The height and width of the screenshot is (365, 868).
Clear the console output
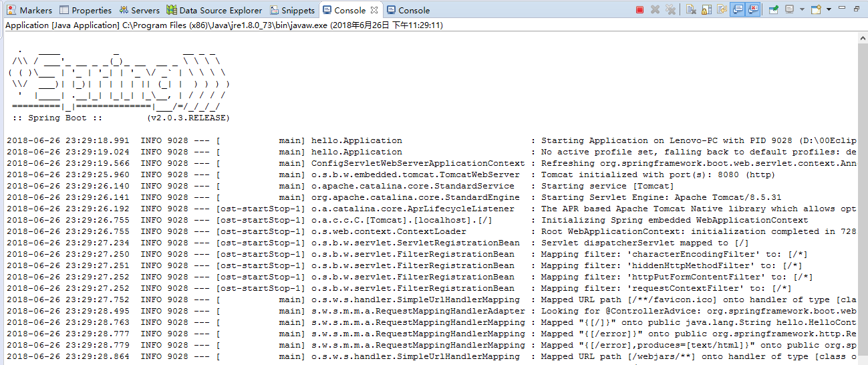coord(691,9)
